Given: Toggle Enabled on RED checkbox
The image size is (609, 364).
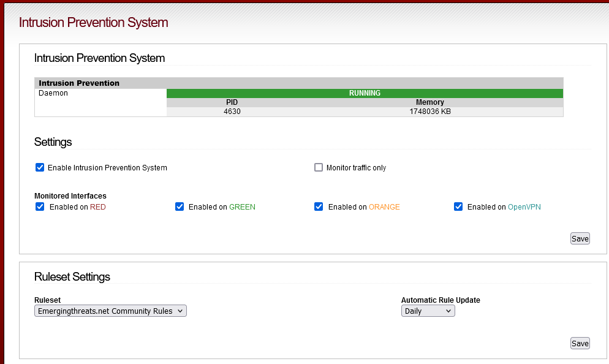Looking at the screenshot, I should click(x=40, y=207).
